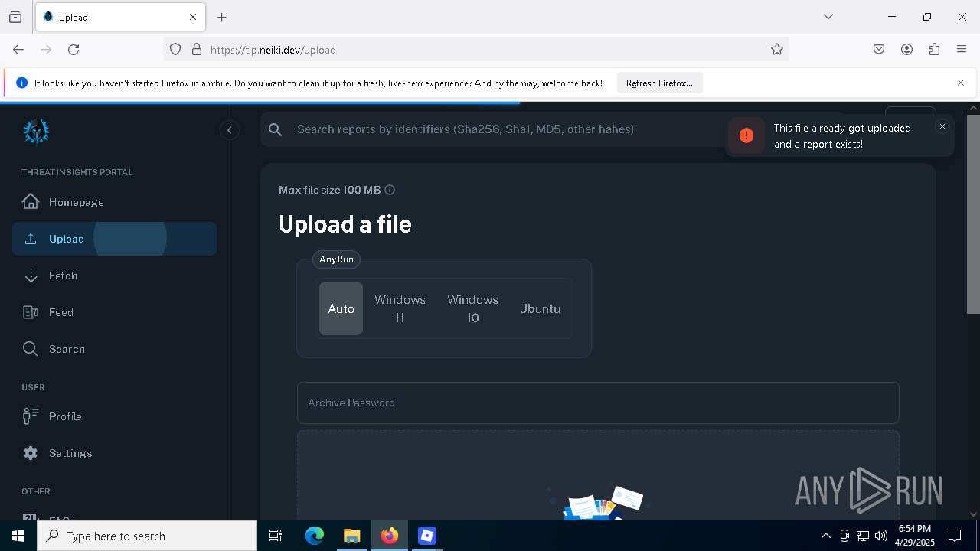Select the Windows 10 sandbox option

pos(472,308)
